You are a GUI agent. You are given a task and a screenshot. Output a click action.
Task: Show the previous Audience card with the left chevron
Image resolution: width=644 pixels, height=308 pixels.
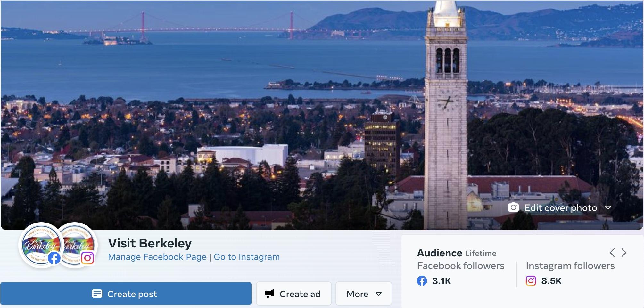click(612, 253)
